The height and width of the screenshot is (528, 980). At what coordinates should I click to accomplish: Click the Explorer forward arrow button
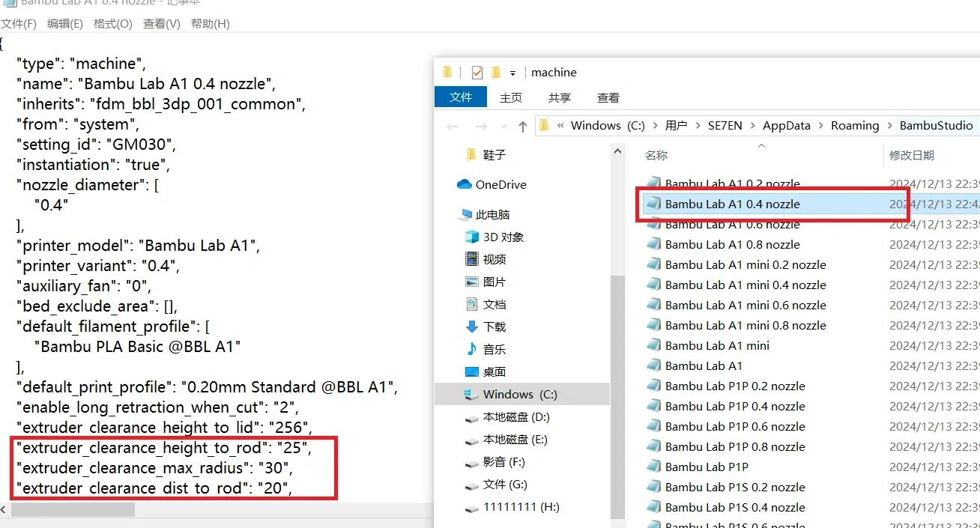click(x=481, y=126)
